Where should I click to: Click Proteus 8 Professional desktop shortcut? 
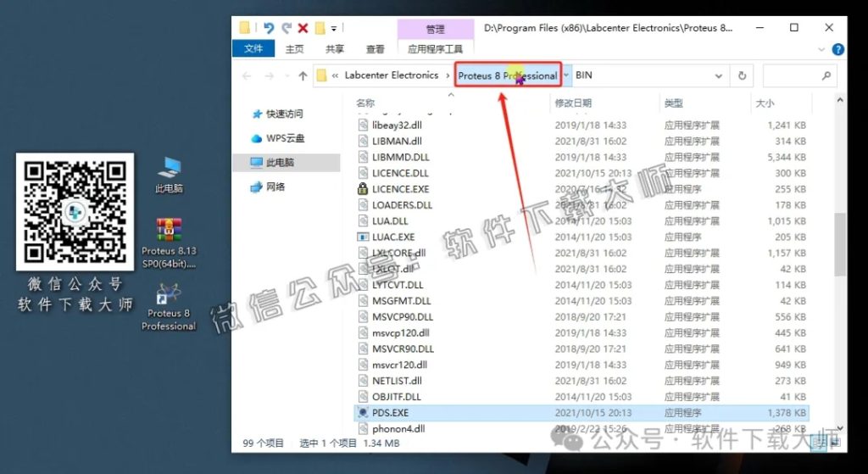click(x=169, y=307)
